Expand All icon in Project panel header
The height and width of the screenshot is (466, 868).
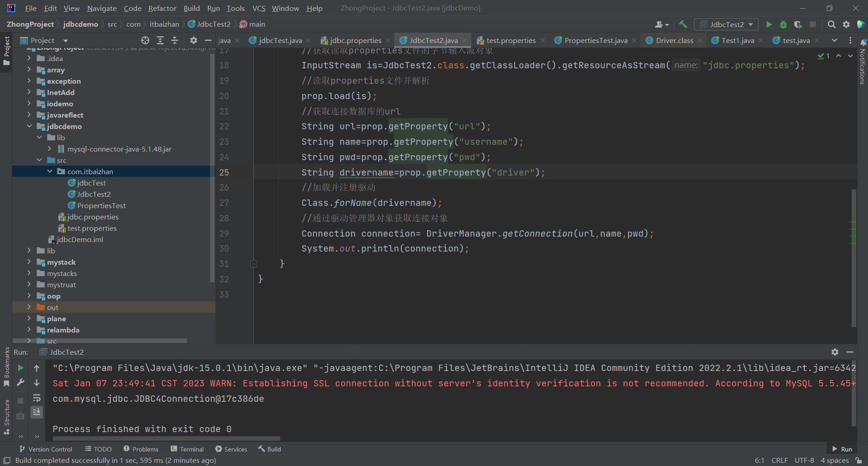pyautogui.click(x=160, y=40)
